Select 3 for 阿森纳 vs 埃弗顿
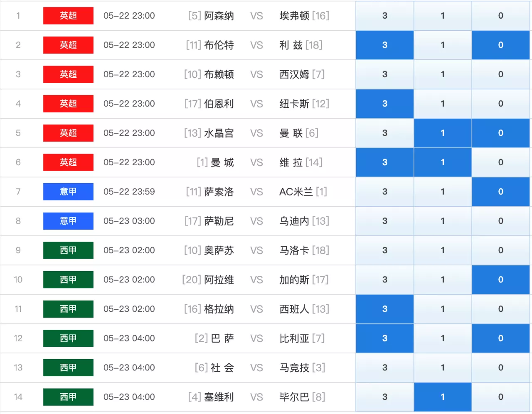 pyautogui.click(x=384, y=16)
